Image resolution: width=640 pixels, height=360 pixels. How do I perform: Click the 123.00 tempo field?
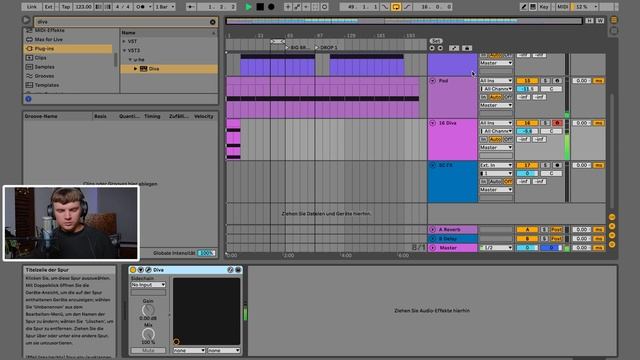[83, 7]
